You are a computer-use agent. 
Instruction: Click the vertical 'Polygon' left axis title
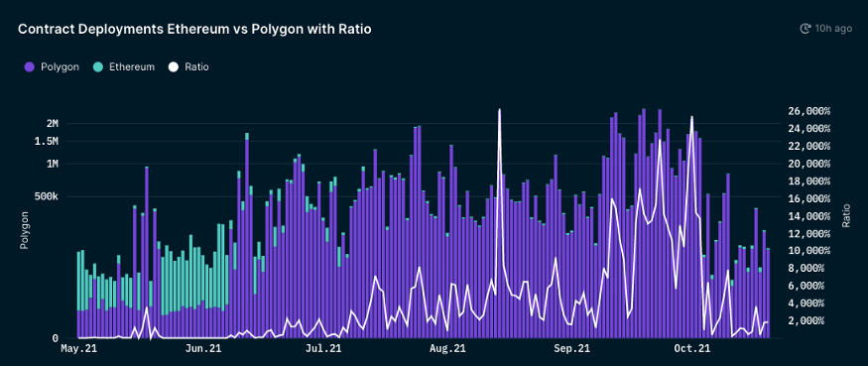pos(25,230)
